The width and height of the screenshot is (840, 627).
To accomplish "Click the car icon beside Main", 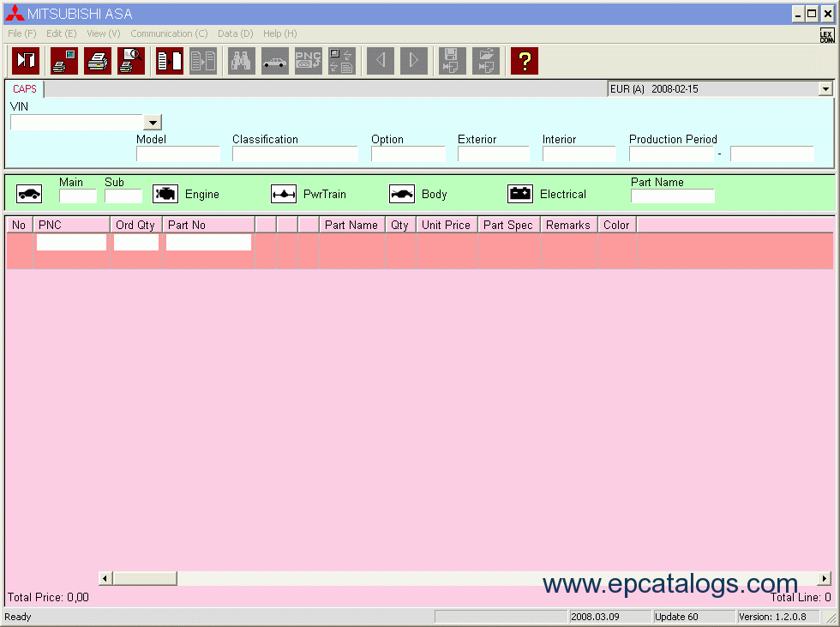I will (29, 194).
